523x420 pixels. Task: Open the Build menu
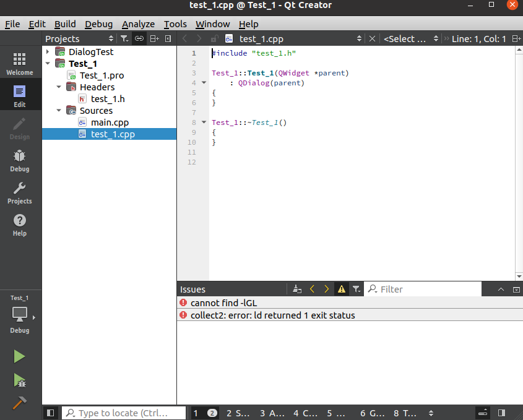pos(65,24)
